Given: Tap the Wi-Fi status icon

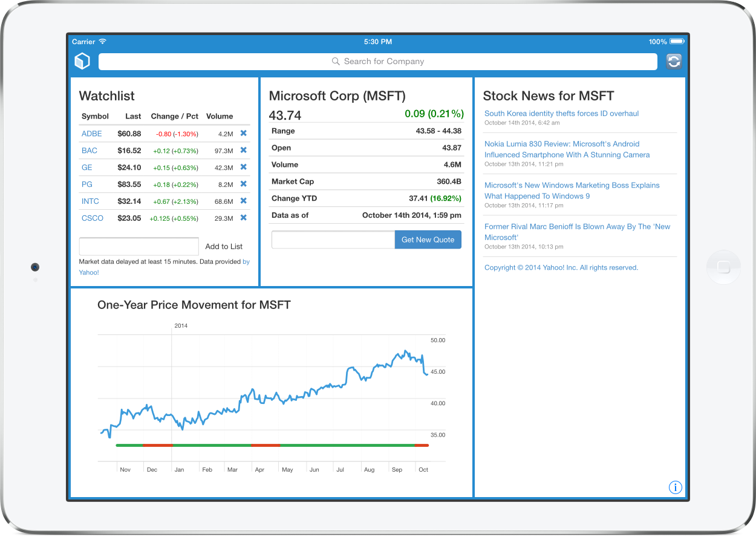Looking at the screenshot, I should click(103, 42).
